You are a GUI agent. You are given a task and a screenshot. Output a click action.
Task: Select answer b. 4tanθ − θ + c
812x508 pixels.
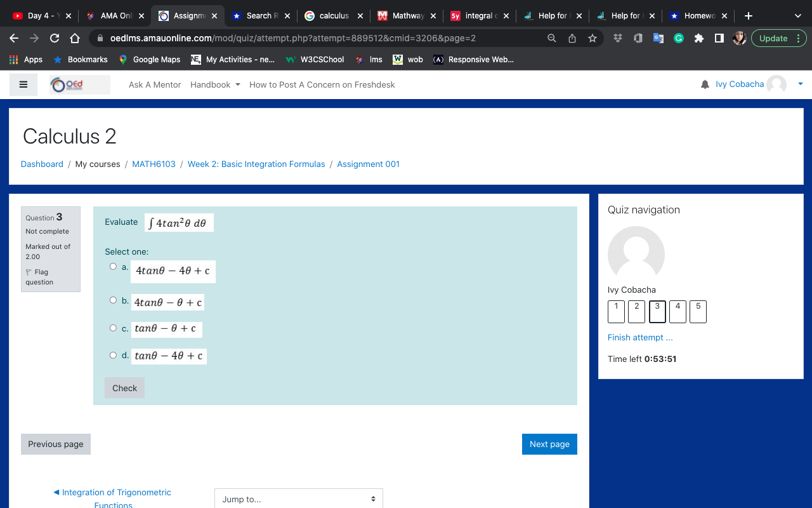coord(113,300)
